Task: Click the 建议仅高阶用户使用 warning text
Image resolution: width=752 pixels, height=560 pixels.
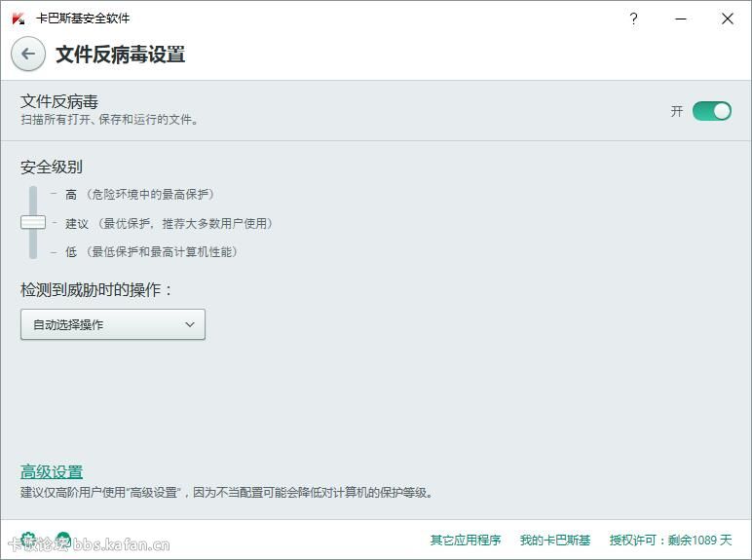Action: click(226, 493)
